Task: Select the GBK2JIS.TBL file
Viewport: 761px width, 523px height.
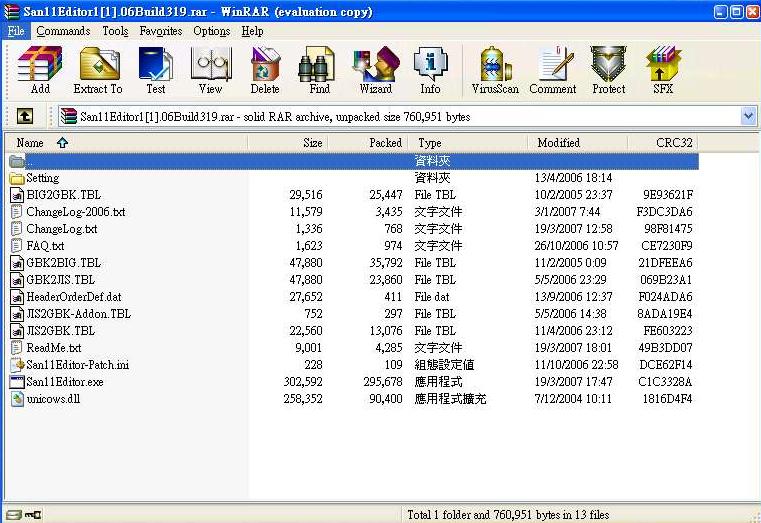Action: click(61, 280)
